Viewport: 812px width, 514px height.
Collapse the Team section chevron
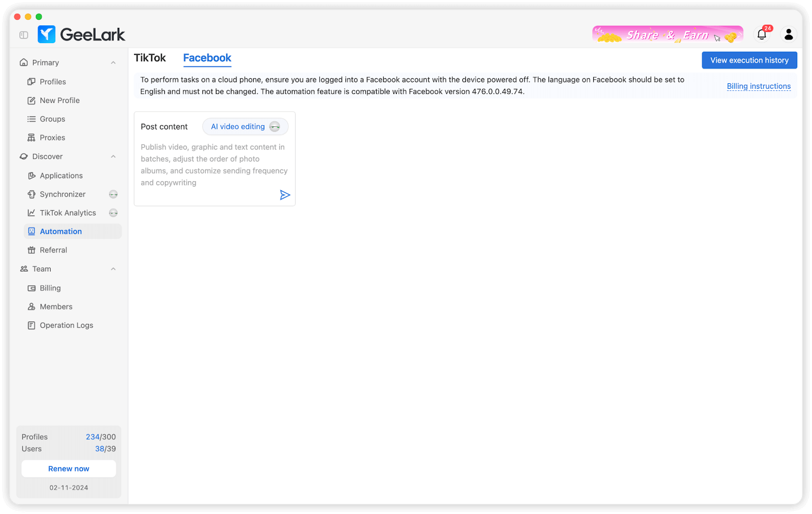pos(113,269)
